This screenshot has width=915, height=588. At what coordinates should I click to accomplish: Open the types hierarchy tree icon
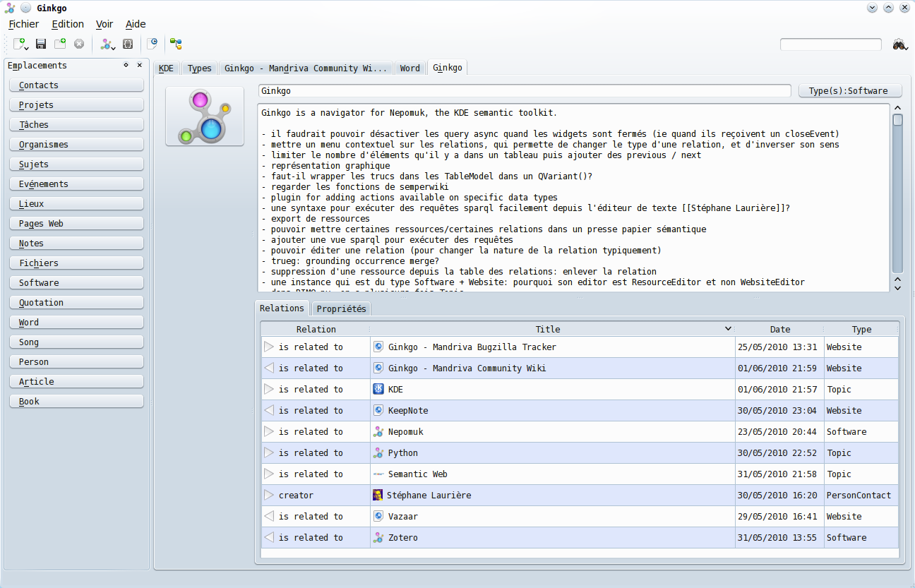click(x=176, y=44)
